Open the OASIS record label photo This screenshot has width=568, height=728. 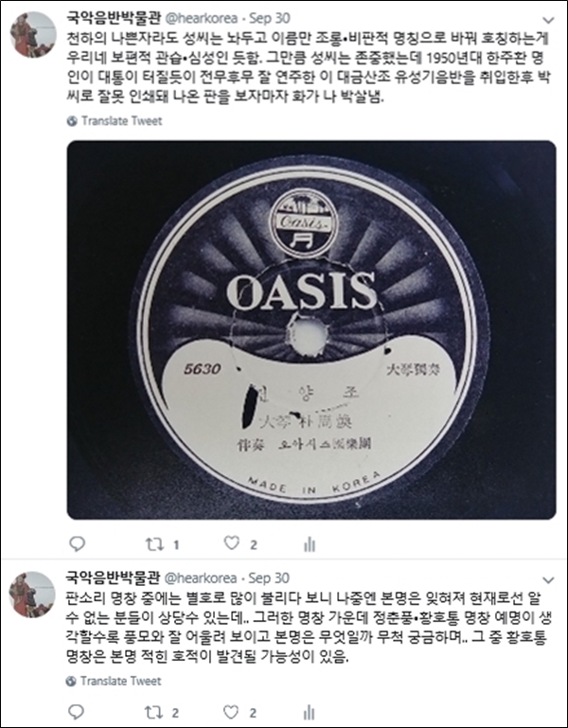tap(311, 329)
